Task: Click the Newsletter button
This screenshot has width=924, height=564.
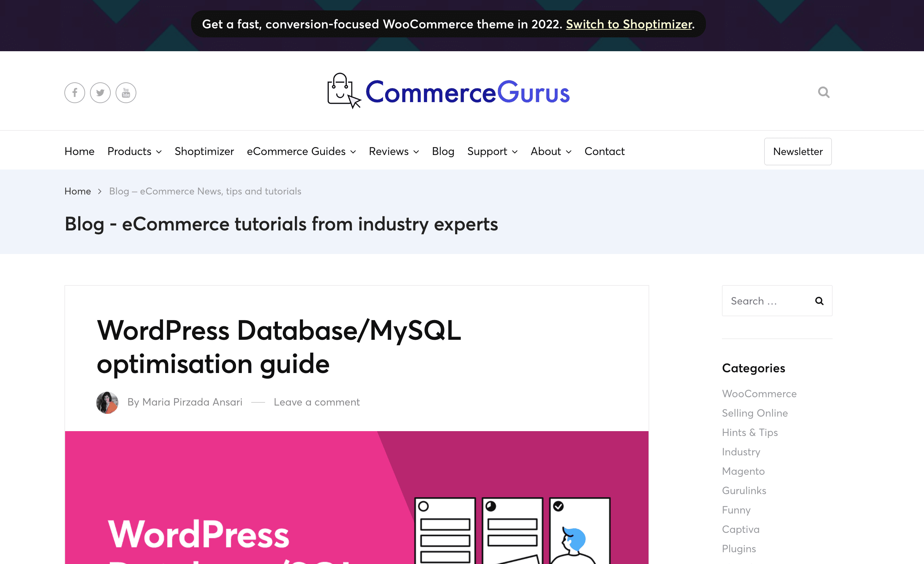Action: 798,152
